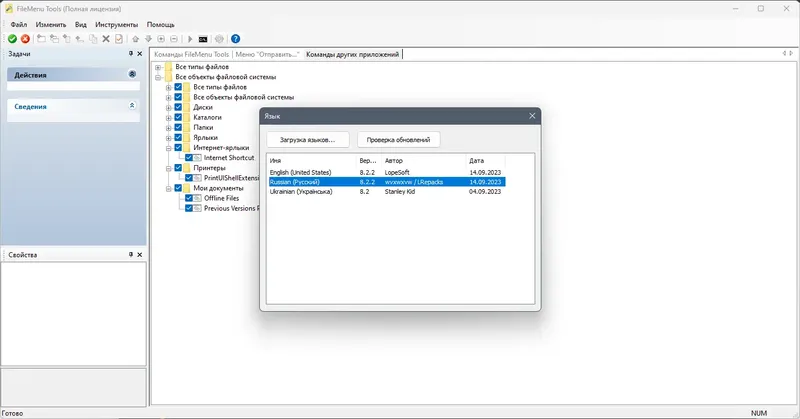This screenshot has width=800, height=419.
Task: Close the Свойства panel
Action: 140,255
